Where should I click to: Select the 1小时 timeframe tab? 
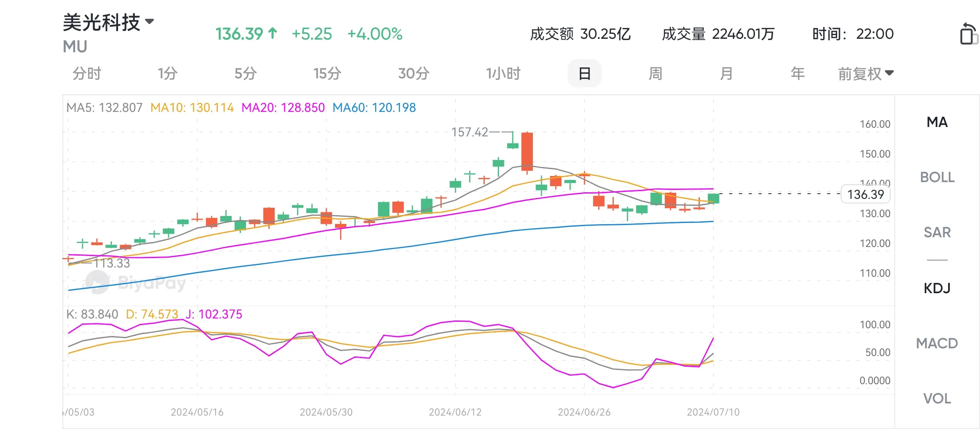coord(503,74)
